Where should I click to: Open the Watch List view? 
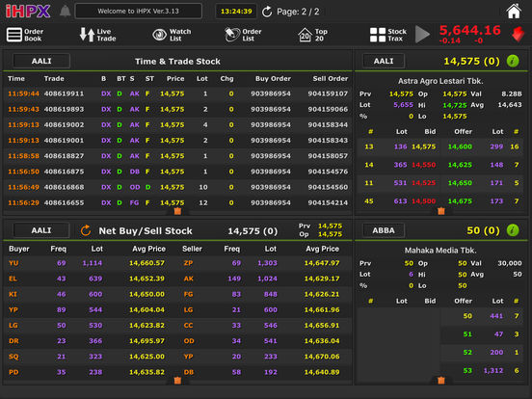[172, 35]
